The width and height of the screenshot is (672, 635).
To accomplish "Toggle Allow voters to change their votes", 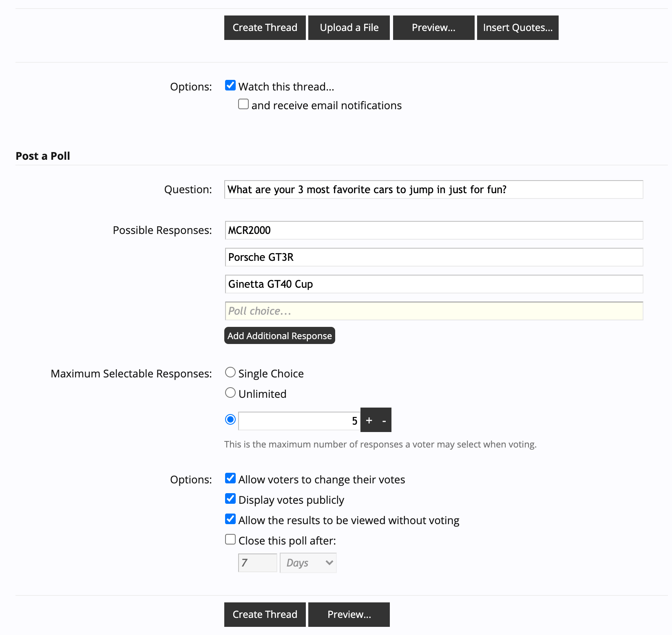I will [x=230, y=478].
